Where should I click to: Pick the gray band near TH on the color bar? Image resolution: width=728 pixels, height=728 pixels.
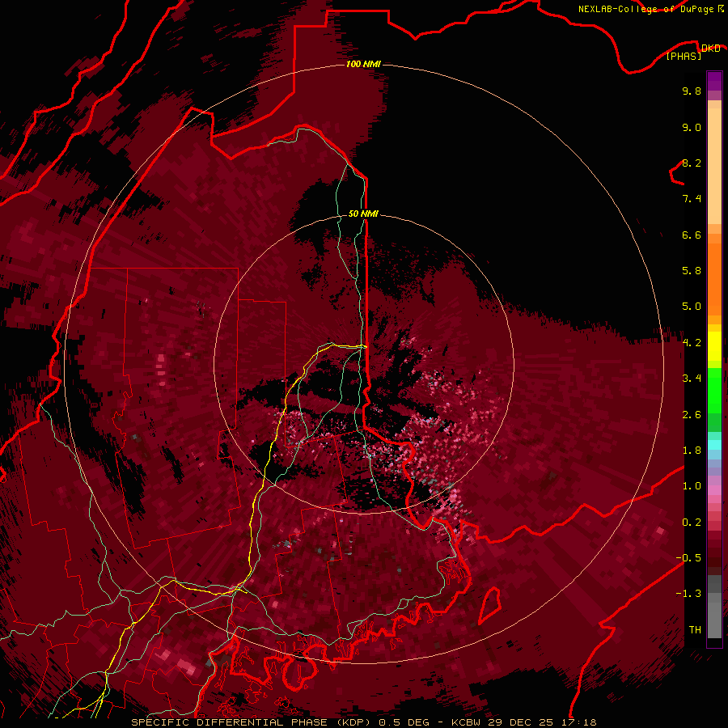pos(714,620)
